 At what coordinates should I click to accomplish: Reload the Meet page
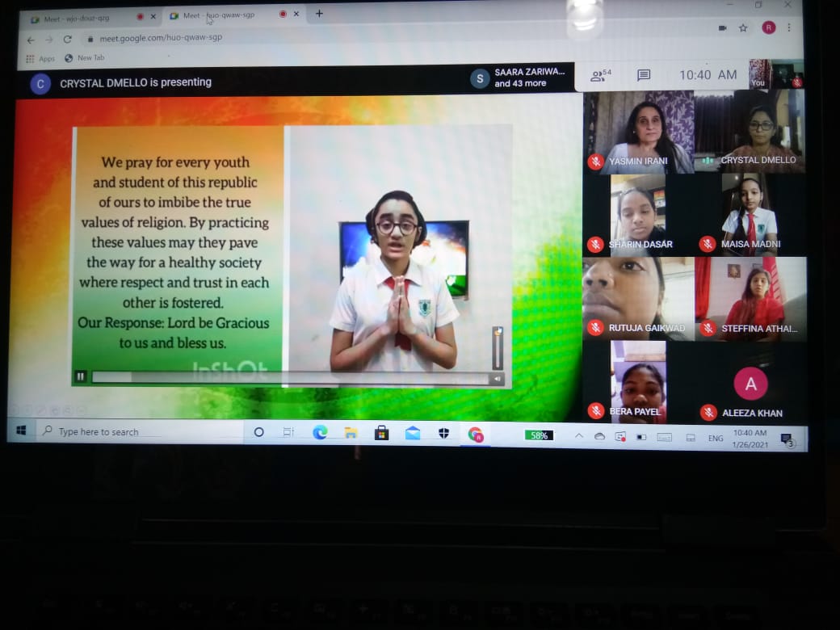[68, 39]
